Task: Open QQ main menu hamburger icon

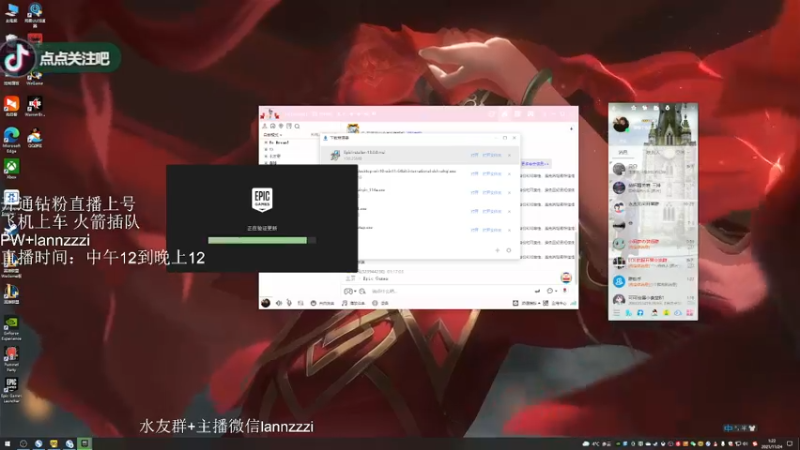Action: pyautogui.click(x=616, y=313)
